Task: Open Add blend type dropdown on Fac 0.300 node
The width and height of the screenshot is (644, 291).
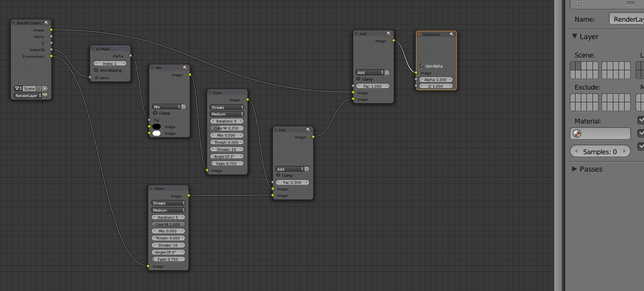Action: pyautogui.click(x=289, y=169)
